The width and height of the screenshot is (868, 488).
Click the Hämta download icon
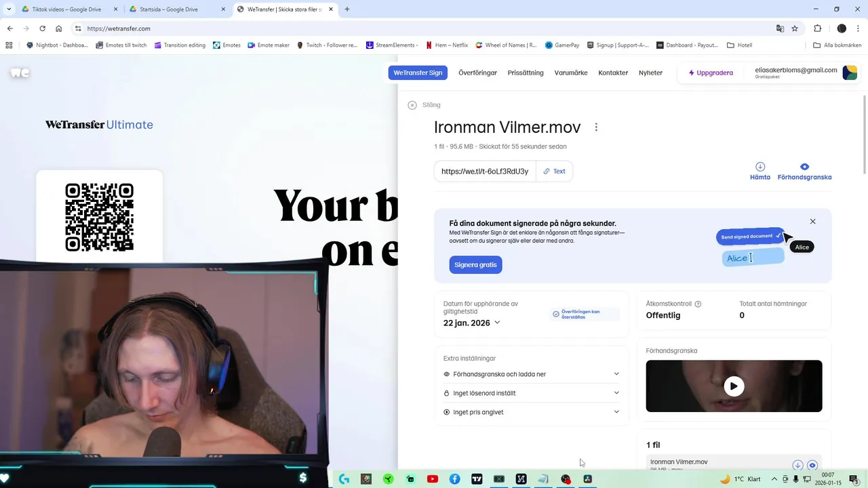(760, 167)
